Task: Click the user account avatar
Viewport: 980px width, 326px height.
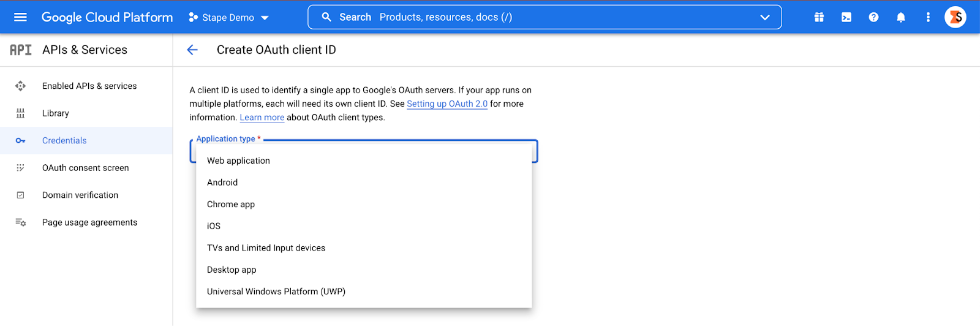Action: (955, 17)
